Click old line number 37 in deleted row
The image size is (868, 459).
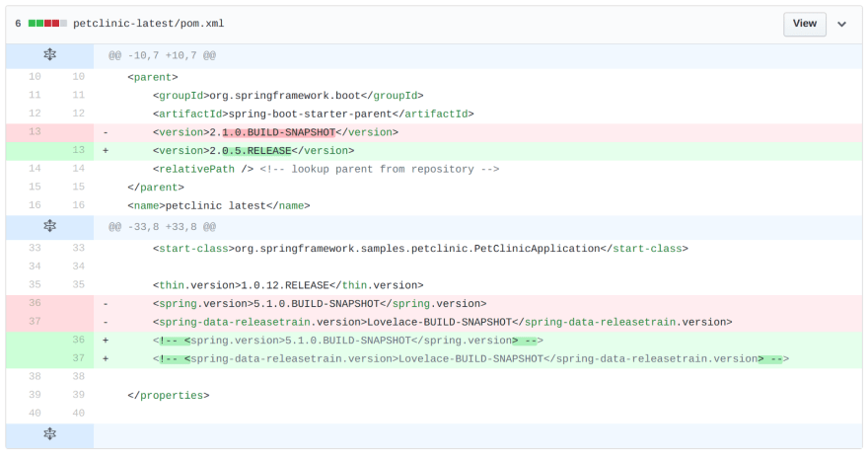coord(35,321)
